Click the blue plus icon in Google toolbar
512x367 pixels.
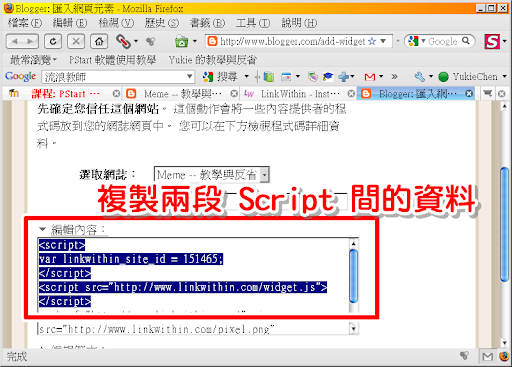(x=344, y=77)
